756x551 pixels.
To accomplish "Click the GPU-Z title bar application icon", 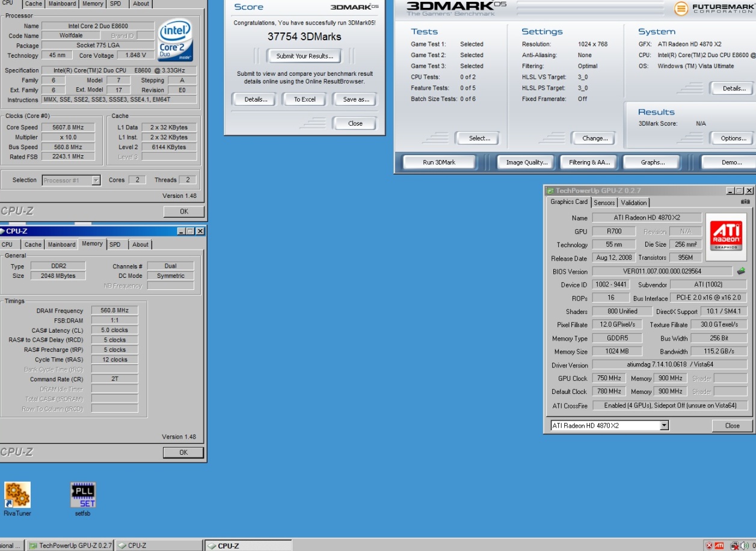I will tap(550, 191).
